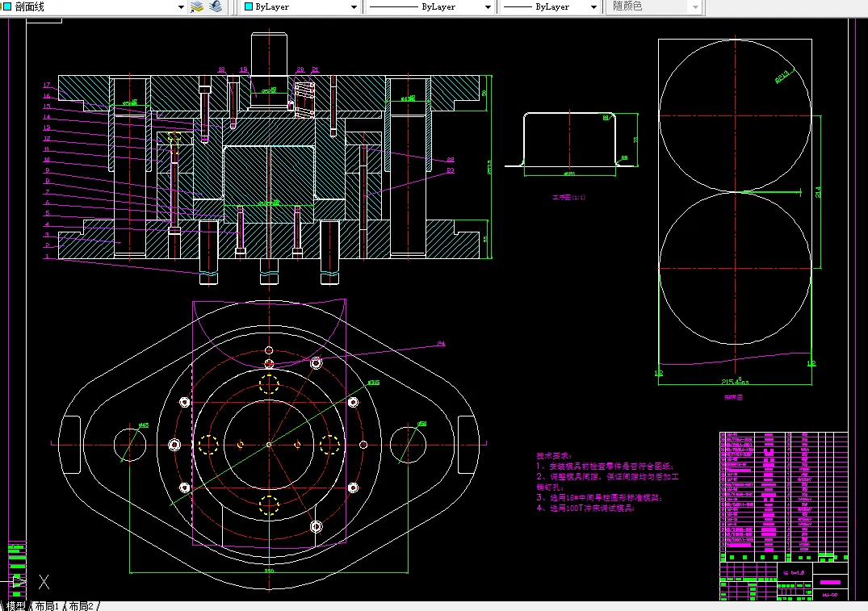Select part balloon number 22

point(451,159)
